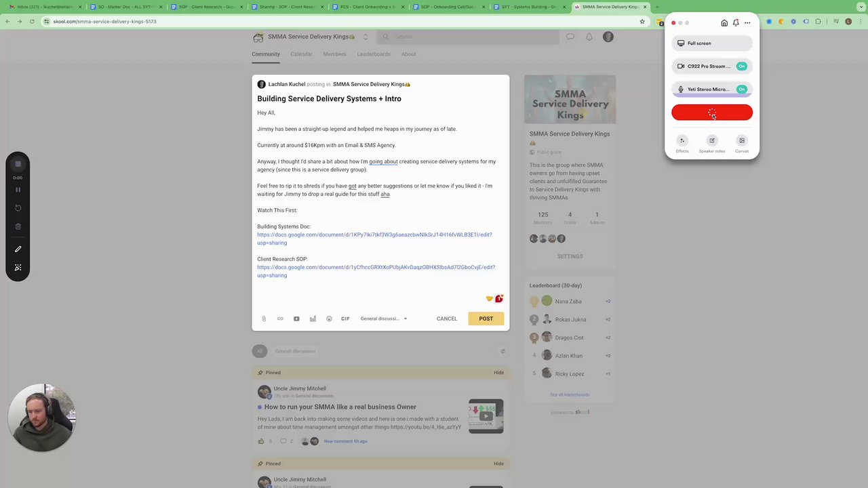Open Skool notifications bell in header
The height and width of the screenshot is (488, 868).
click(x=589, y=37)
